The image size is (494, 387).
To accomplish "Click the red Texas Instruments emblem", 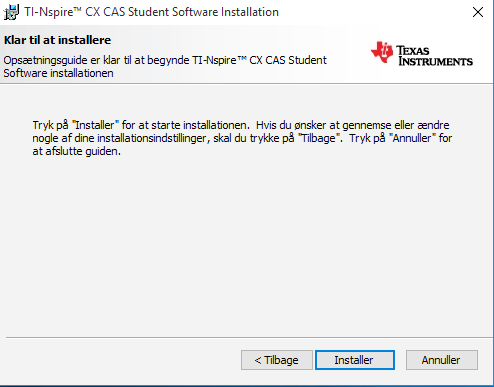I will click(382, 52).
